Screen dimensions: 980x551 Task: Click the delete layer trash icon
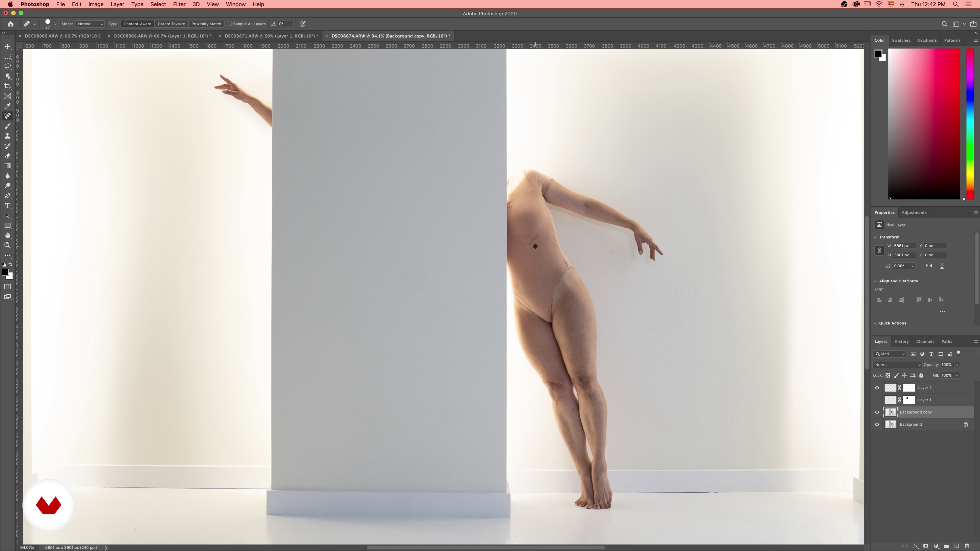click(x=967, y=546)
